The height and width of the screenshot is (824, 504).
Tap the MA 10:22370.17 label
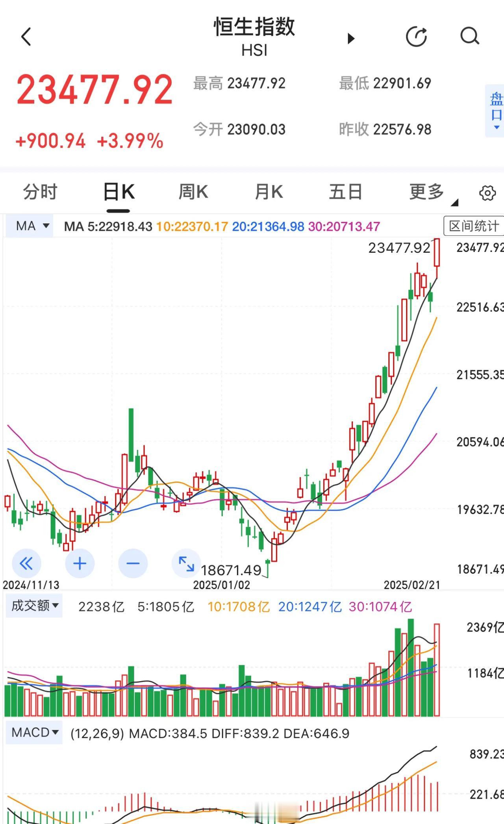pyautogui.click(x=192, y=226)
